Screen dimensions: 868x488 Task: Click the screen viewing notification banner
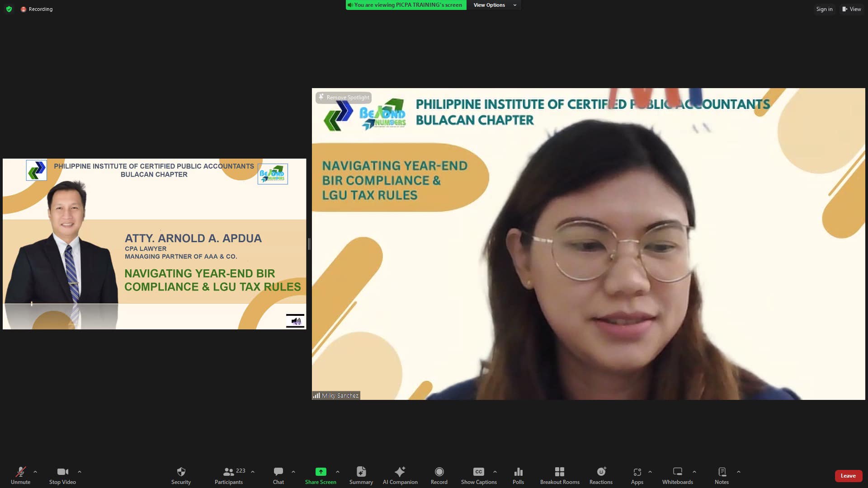click(x=406, y=5)
